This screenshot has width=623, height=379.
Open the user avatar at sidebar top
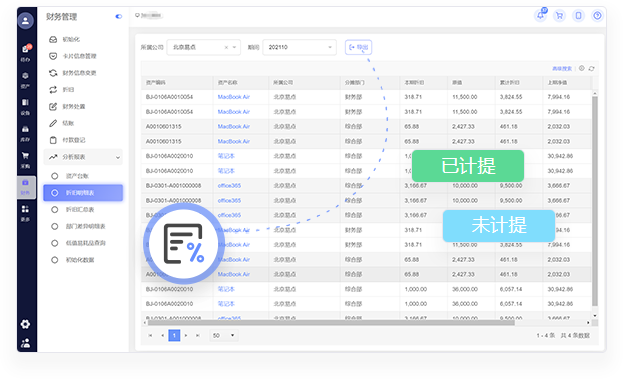pyautogui.click(x=25, y=21)
